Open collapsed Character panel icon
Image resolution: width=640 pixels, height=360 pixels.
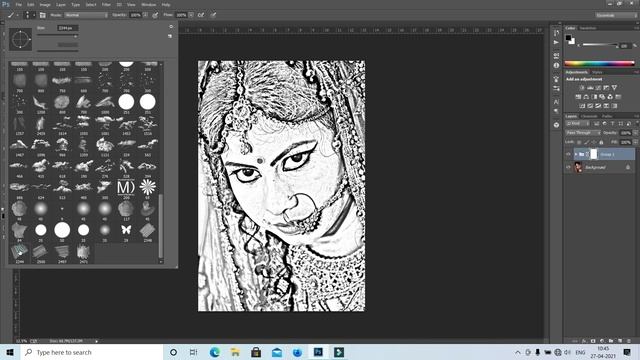(x=556, y=102)
